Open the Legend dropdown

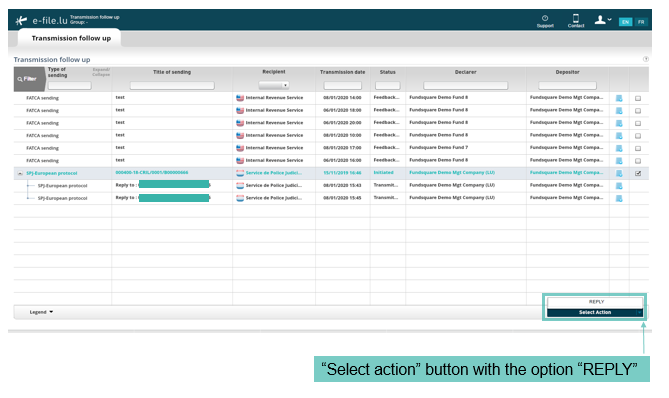[x=41, y=312]
